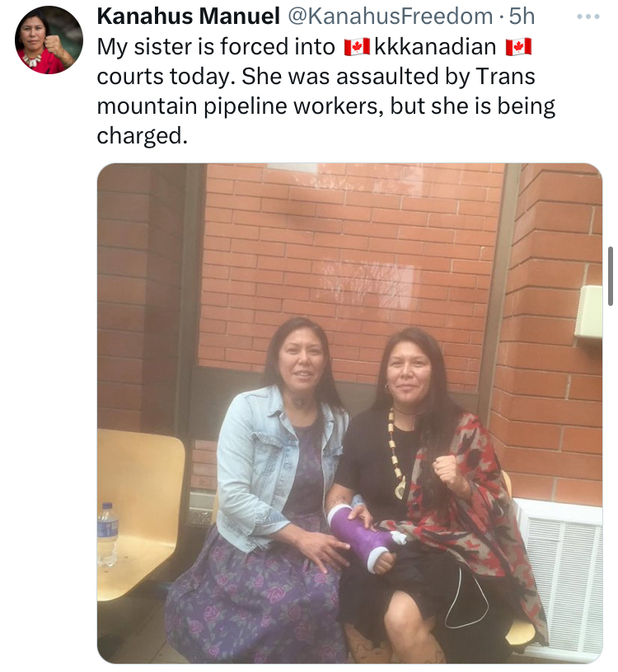Click the page's vertical scrollbar thumb

pos(611,275)
